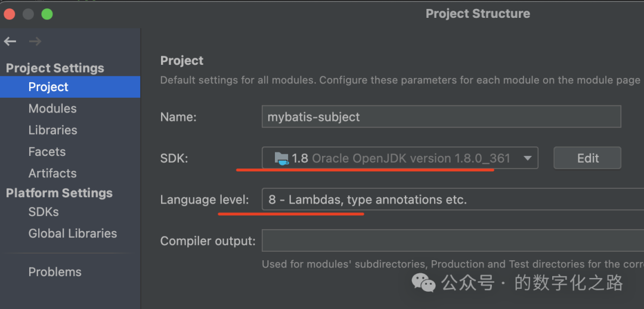Open the Modules settings page
The width and height of the screenshot is (644, 309).
[52, 108]
